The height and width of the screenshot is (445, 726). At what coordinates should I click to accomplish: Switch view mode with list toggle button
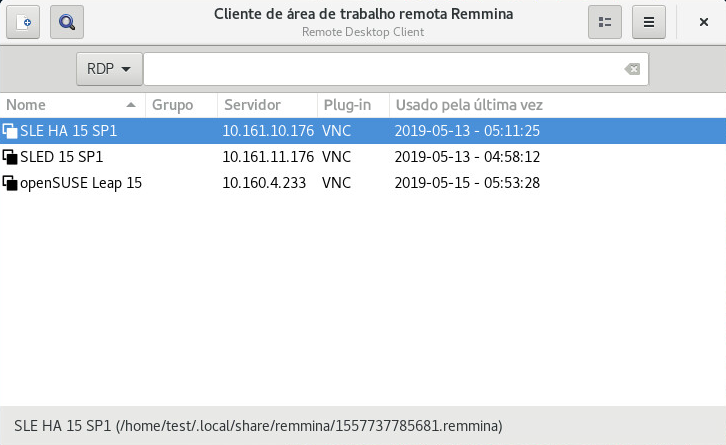pyautogui.click(x=605, y=22)
